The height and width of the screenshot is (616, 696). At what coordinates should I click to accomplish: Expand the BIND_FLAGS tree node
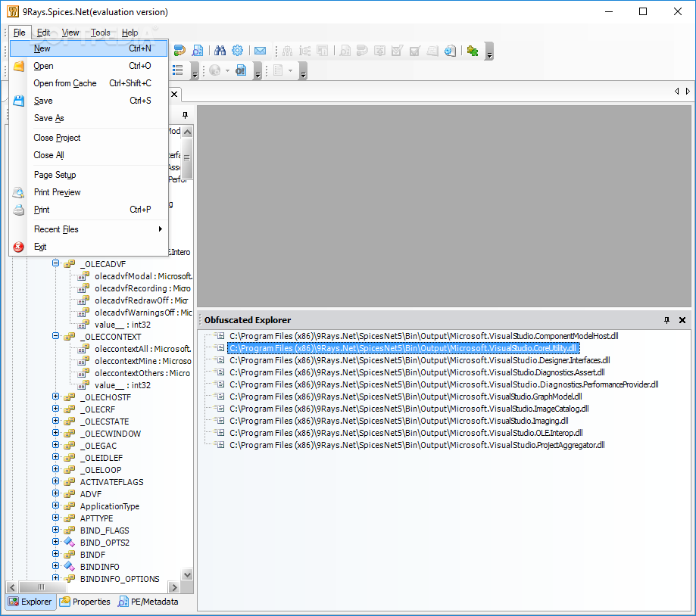(55, 530)
